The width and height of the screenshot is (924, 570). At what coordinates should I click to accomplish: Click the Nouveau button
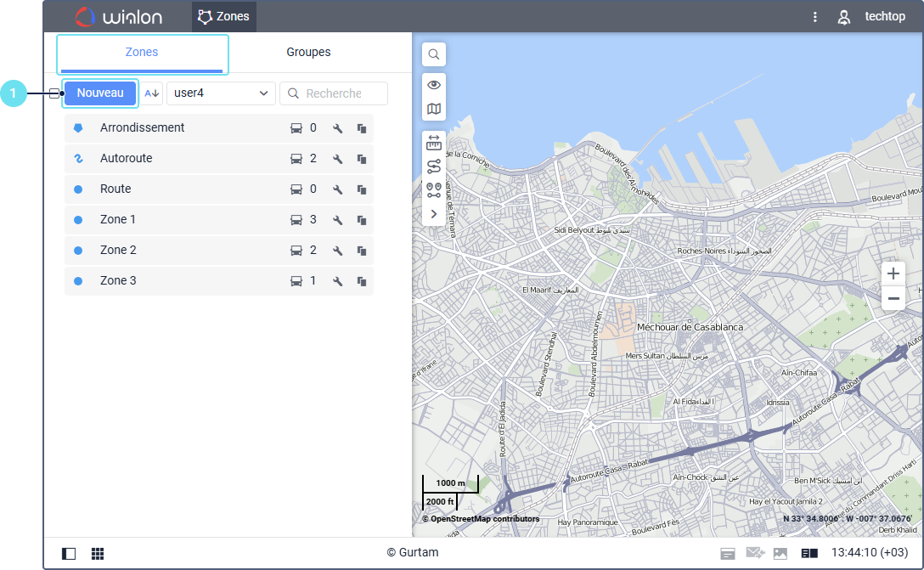(100, 93)
